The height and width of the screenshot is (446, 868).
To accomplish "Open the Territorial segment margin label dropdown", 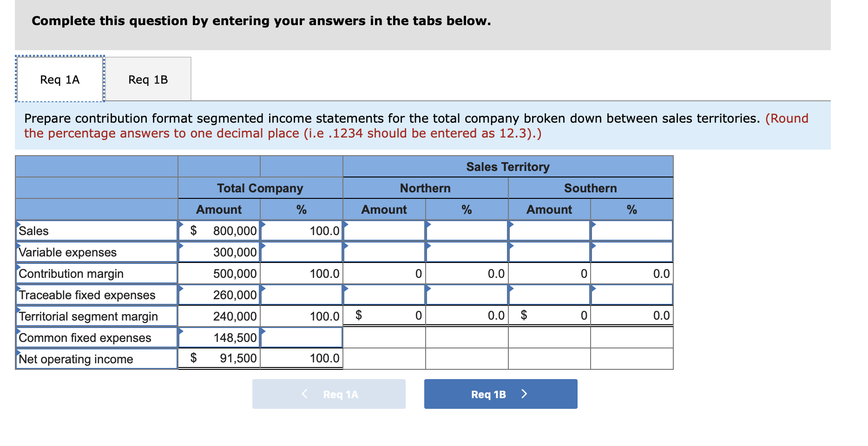I will (97, 316).
